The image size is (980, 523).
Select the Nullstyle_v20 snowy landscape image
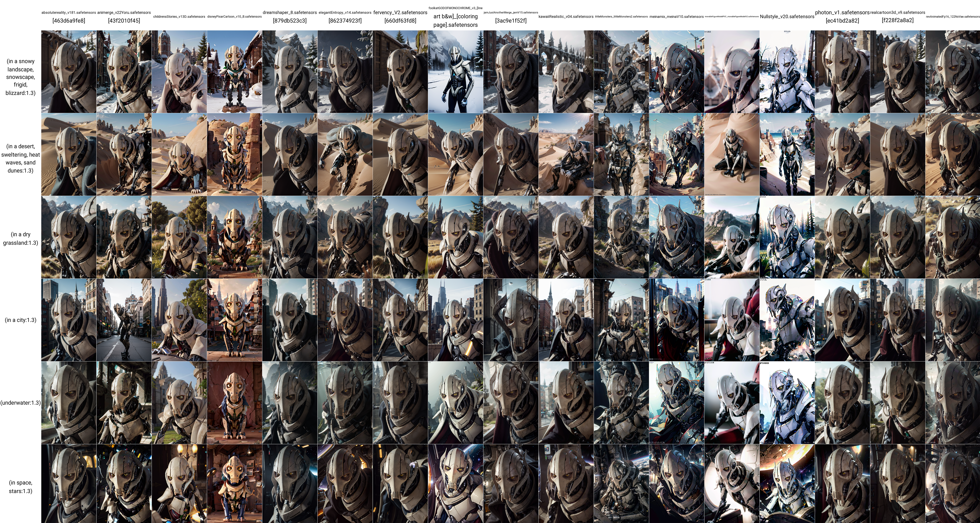click(787, 72)
